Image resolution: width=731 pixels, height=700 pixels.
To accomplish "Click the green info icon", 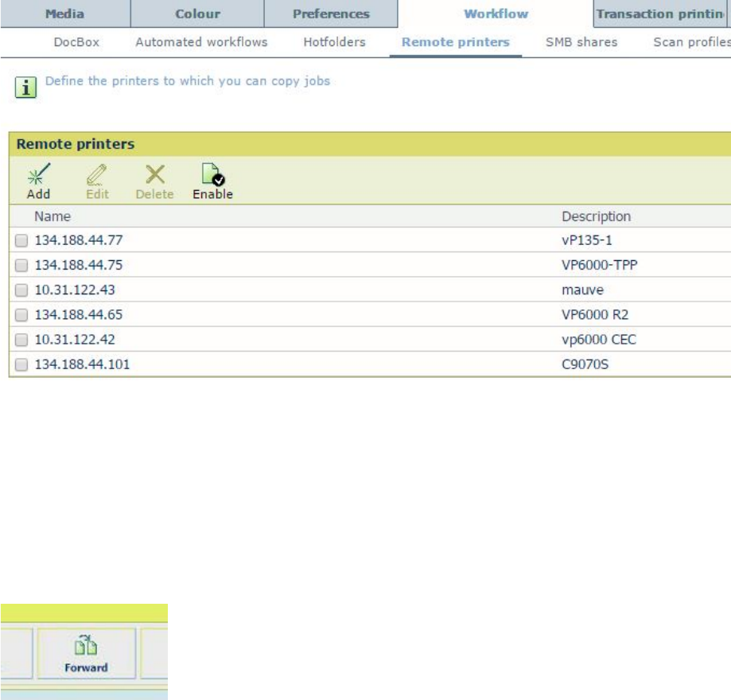I will point(25,87).
